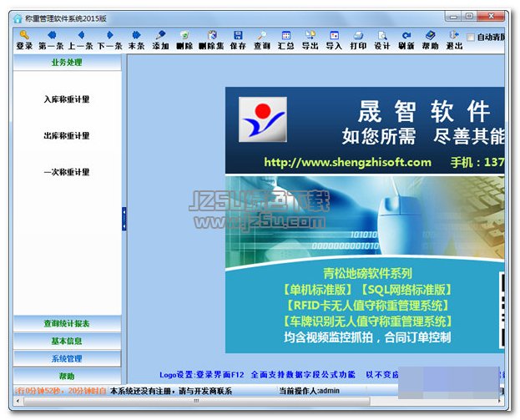Click the Logo设置:登录界面F12 text

(x=202, y=375)
